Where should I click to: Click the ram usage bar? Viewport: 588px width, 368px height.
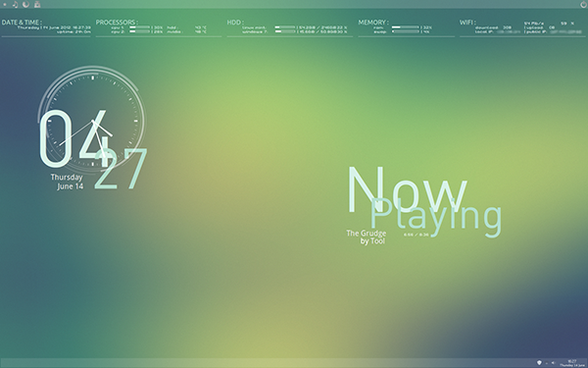[x=406, y=27]
